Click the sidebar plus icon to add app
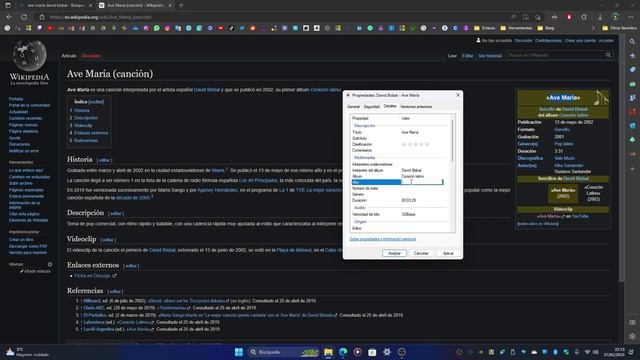This screenshot has height=360, width=640. (632, 169)
